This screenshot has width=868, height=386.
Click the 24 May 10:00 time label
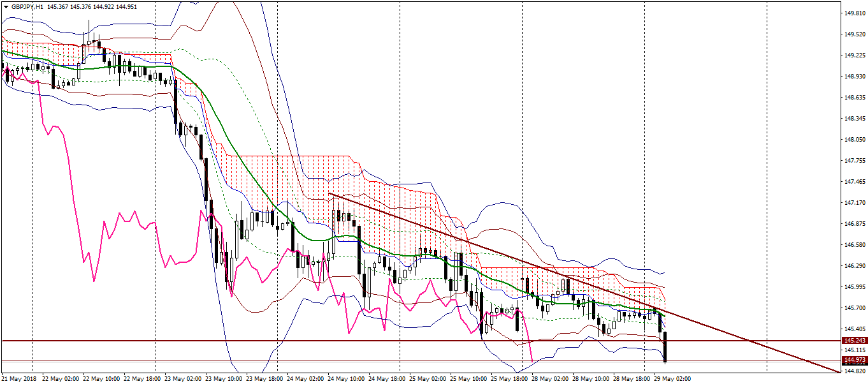pyautogui.click(x=345, y=379)
